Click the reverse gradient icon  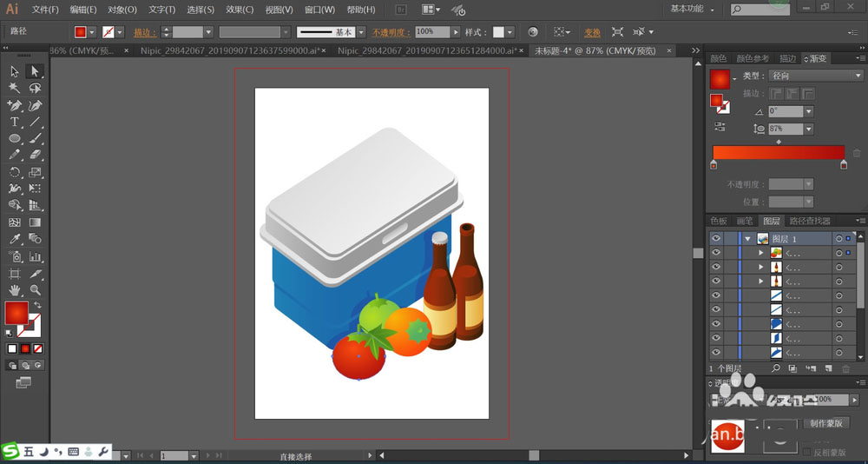coord(720,126)
